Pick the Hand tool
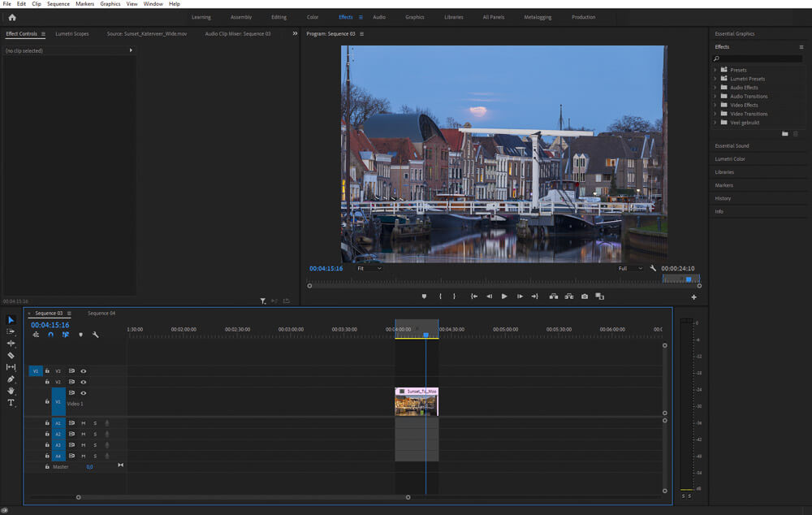The width and height of the screenshot is (812, 515). click(x=11, y=391)
